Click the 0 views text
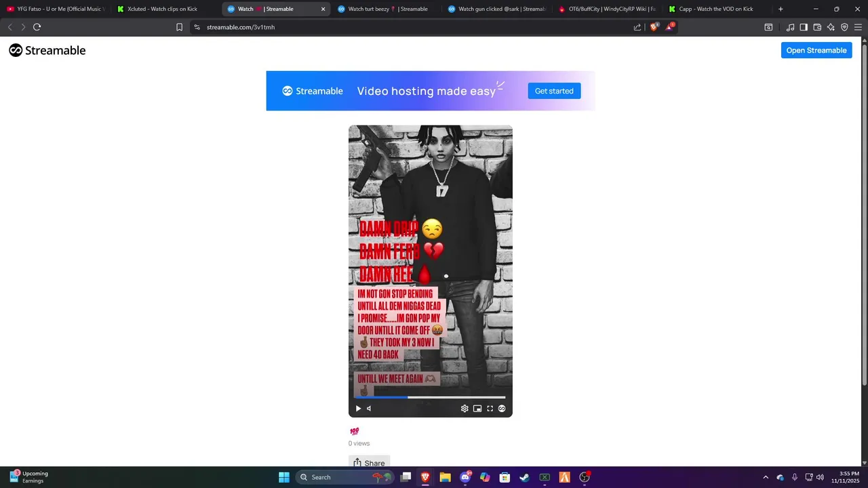This screenshot has width=868, height=488. coord(359,443)
